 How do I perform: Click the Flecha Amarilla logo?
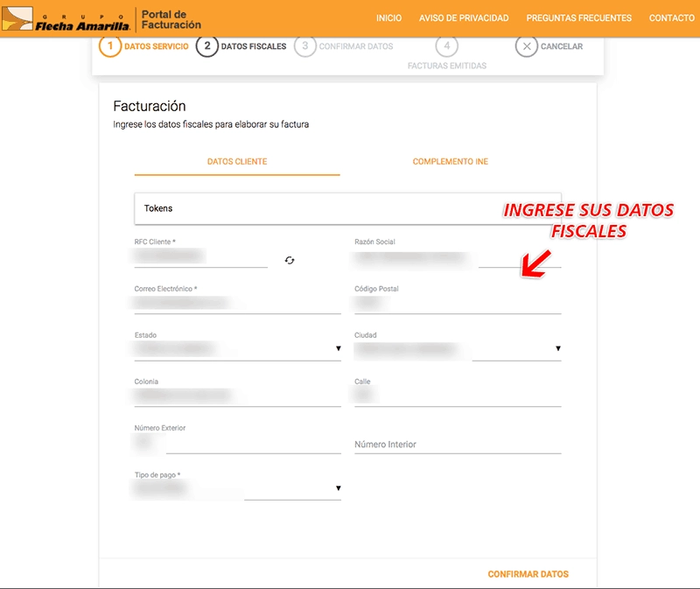tap(68, 18)
